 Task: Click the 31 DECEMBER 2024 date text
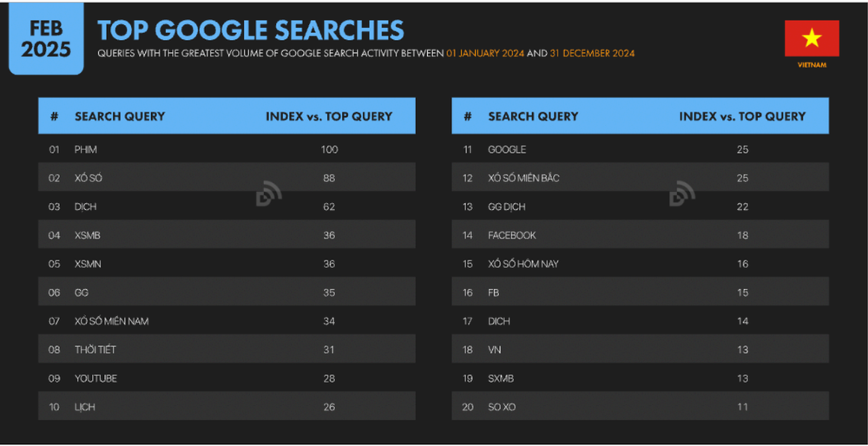592,54
